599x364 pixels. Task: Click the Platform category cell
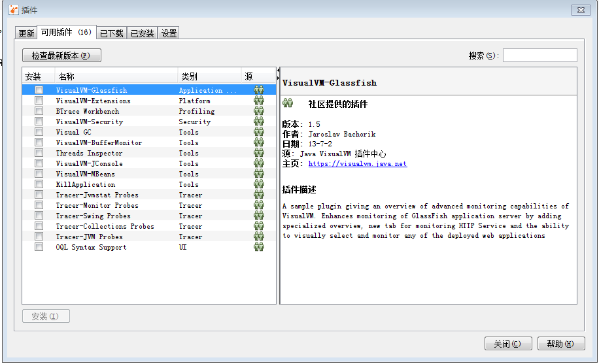(x=194, y=101)
